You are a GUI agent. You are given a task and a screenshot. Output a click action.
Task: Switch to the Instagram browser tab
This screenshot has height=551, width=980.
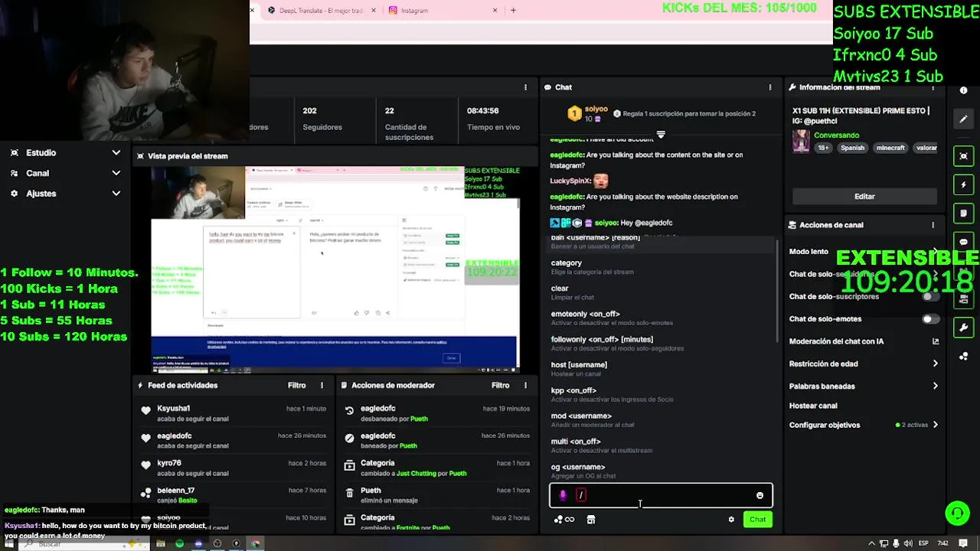441,11
